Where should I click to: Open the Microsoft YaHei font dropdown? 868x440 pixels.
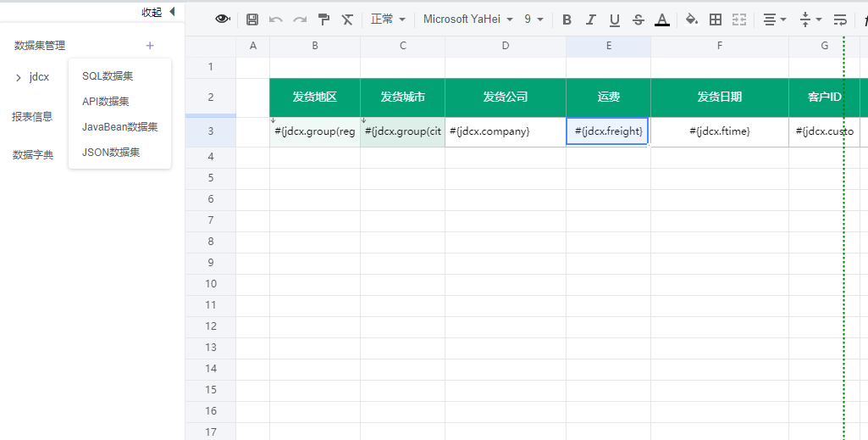tap(468, 19)
